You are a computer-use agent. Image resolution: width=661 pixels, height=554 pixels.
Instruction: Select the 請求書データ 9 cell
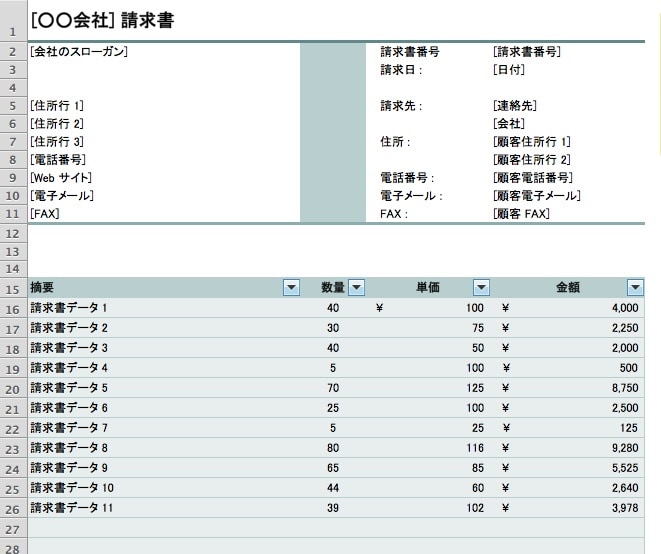pos(69,468)
